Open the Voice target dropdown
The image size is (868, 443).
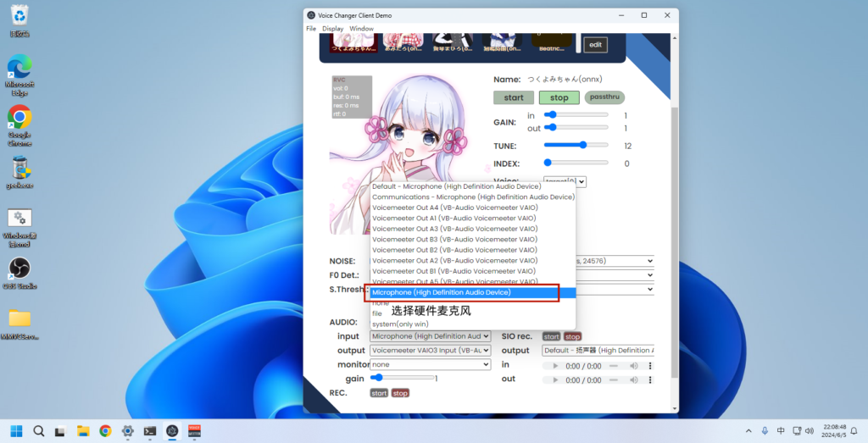point(565,181)
